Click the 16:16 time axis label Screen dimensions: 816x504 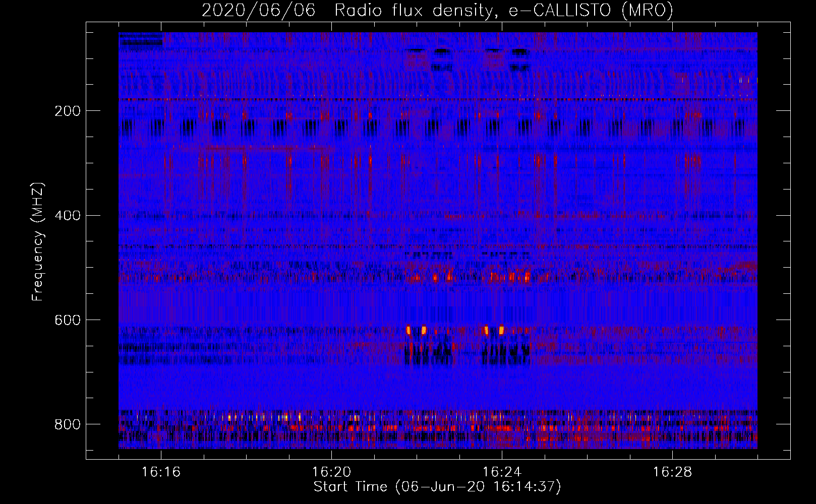pos(161,472)
